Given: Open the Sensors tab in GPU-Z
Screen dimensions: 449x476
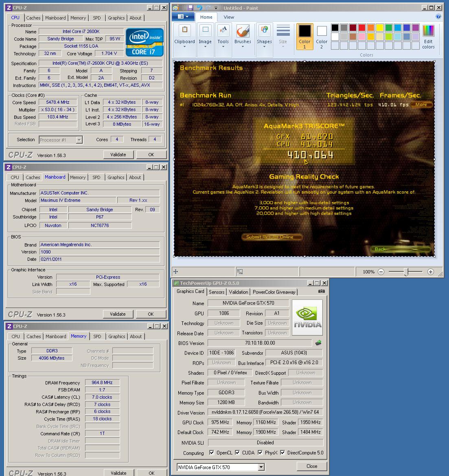Looking at the screenshot, I should [217, 292].
